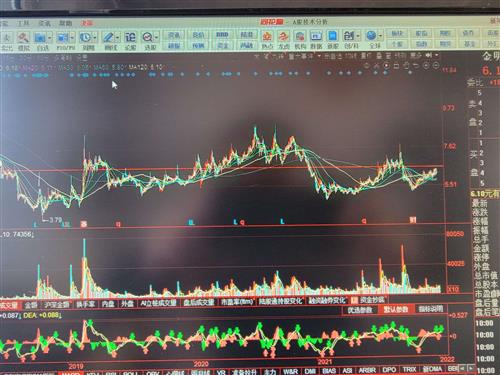Image resolution: width=500 pixels, height=375 pixels.
Task: Open the 自选 watchlist icon
Action: pyautogui.click(x=40, y=37)
